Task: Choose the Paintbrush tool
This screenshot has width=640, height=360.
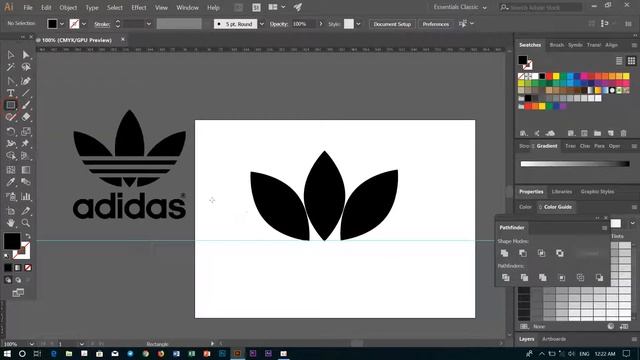Action: point(26,105)
